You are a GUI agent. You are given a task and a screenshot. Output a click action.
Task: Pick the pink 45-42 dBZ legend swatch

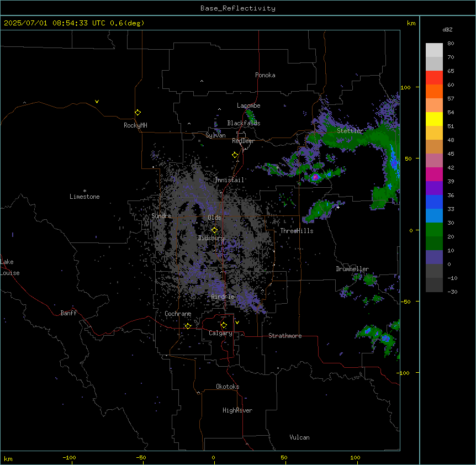434,160
